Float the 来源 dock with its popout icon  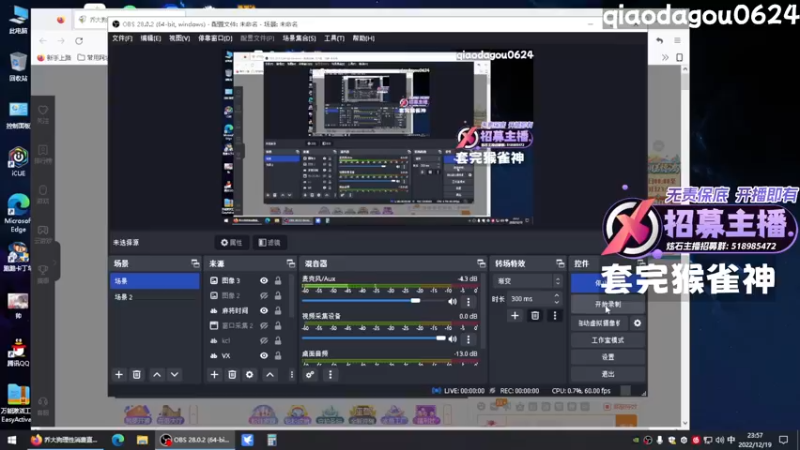291,263
